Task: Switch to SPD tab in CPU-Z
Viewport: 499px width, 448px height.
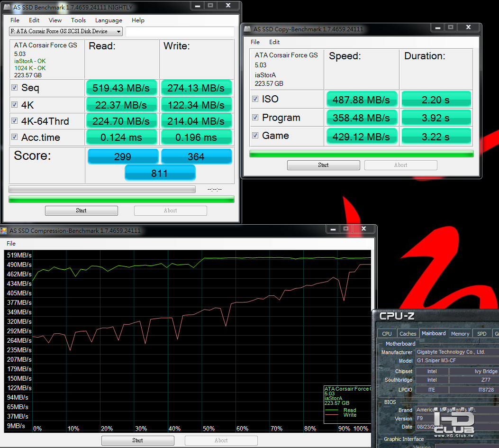Action: (482, 334)
